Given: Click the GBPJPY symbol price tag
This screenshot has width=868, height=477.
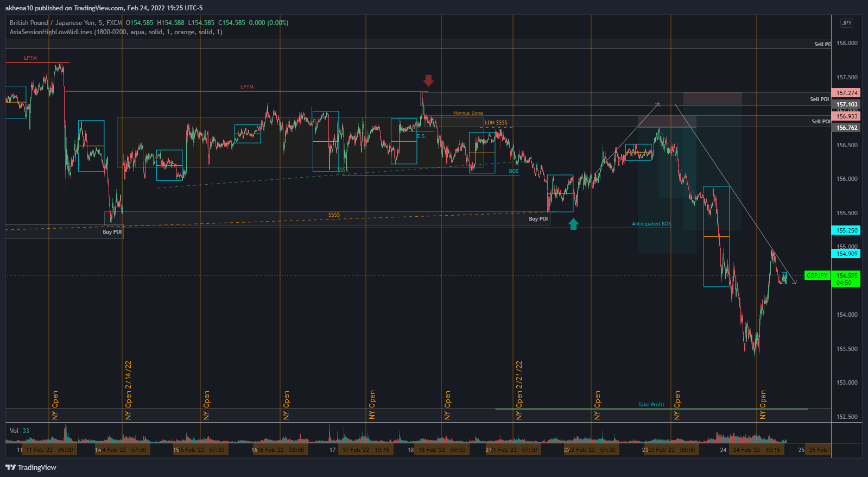Looking at the screenshot, I should [x=817, y=275].
